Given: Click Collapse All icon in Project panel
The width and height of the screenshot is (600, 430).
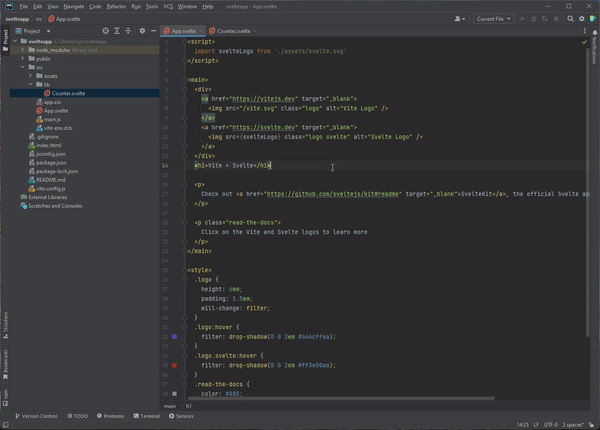Looking at the screenshot, I should pyautogui.click(x=128, y=31).
